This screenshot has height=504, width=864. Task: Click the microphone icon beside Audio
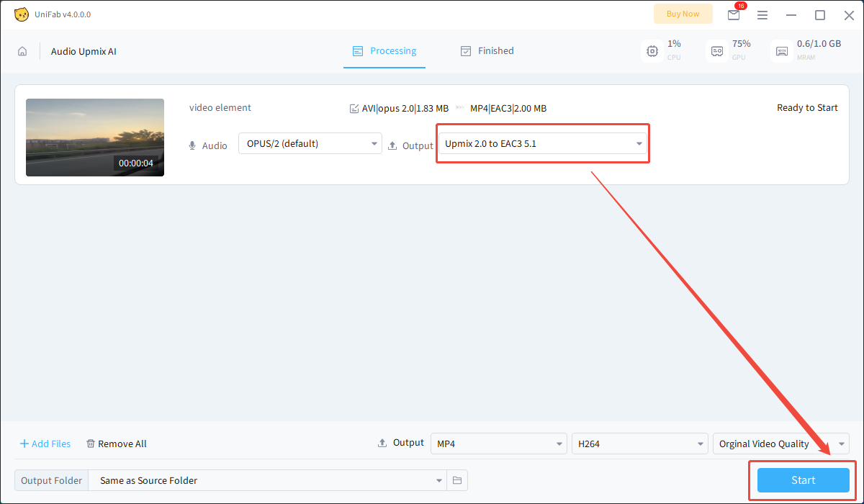(192, 145)
